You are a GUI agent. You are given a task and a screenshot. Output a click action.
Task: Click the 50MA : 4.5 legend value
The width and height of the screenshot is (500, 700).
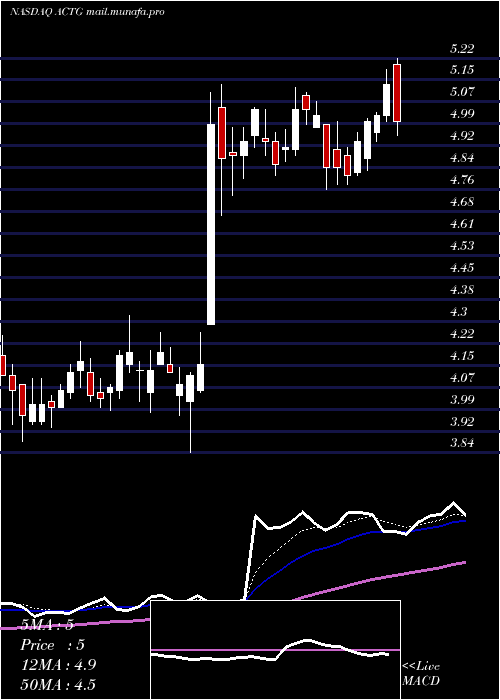click(58, 685)
